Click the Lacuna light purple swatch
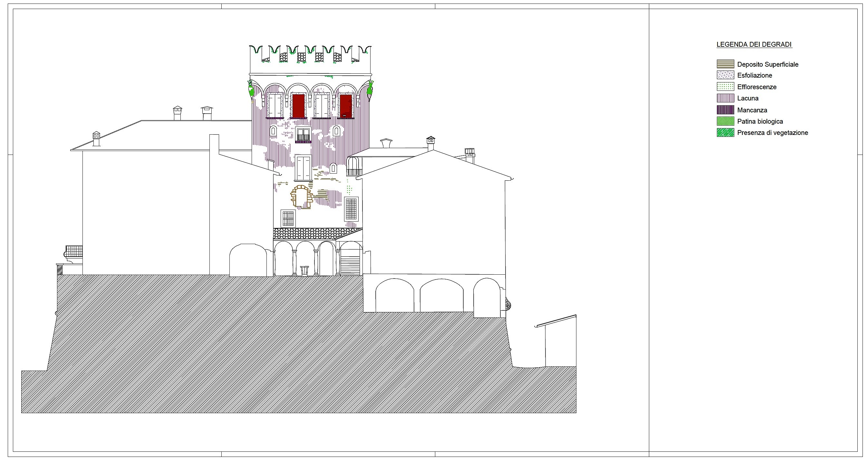Viewport: 868px width, 464px height. [x=725, y=98]
